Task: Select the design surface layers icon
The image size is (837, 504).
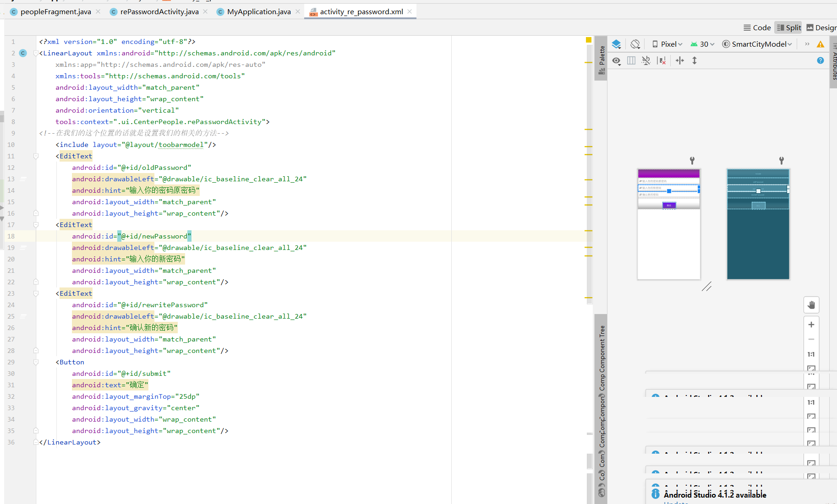Action: 616,43
